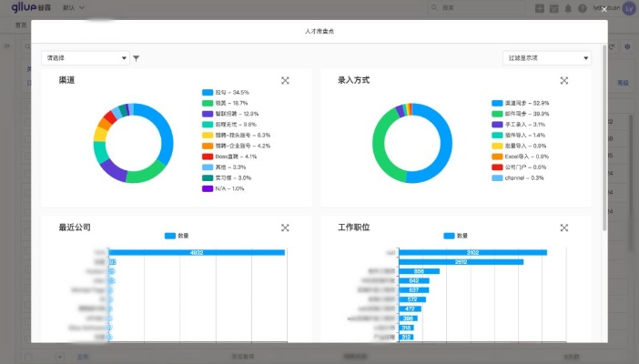Click the bar labeled 856

click(420, 271)
